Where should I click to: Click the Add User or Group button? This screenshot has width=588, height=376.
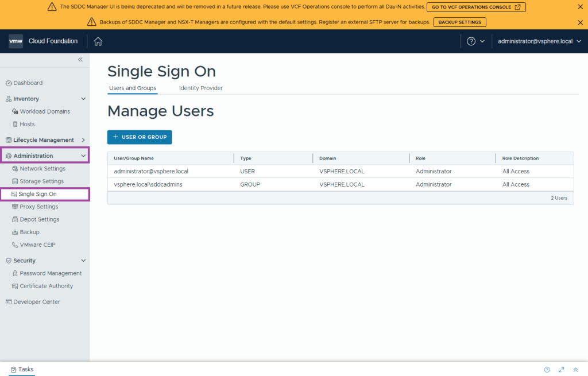[140, 137]
